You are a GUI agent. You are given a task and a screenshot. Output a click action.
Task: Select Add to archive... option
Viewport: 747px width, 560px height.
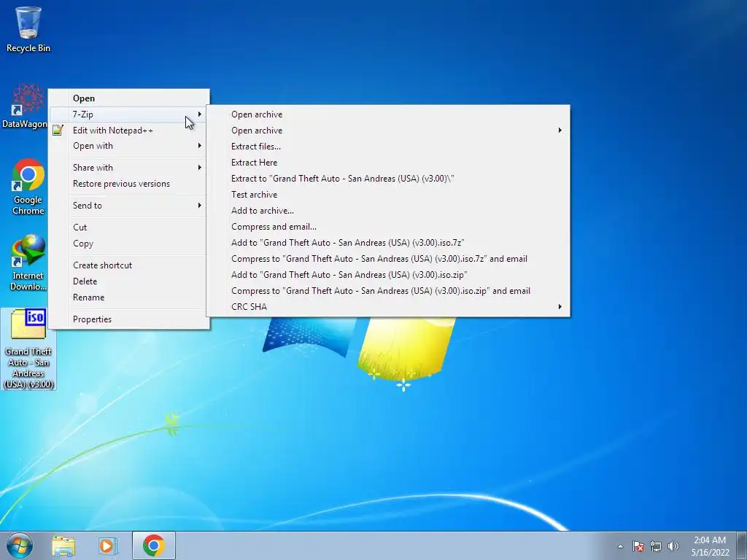pyautogui.click(x=388, y=211)
